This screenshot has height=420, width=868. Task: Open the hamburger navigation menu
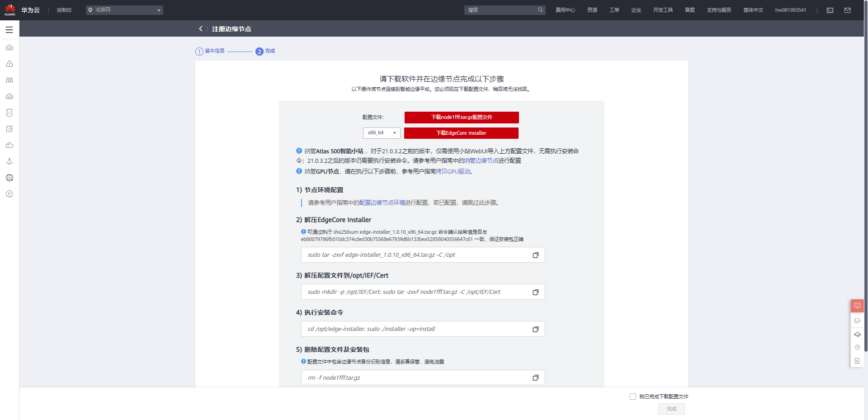tap(9, 30)
